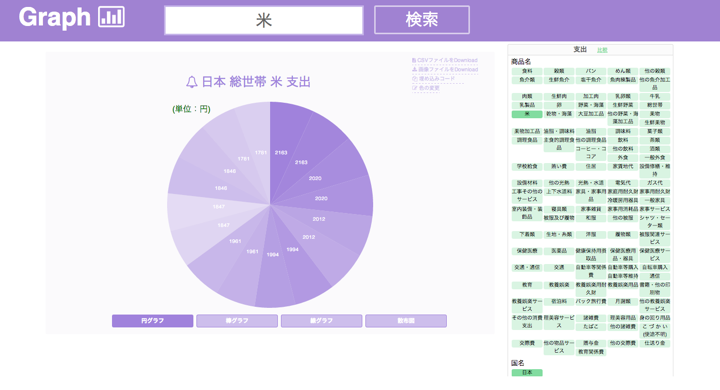The image size is (720, 390).
Task: Select the 魚肉練製品 tag
Action: 623,80
